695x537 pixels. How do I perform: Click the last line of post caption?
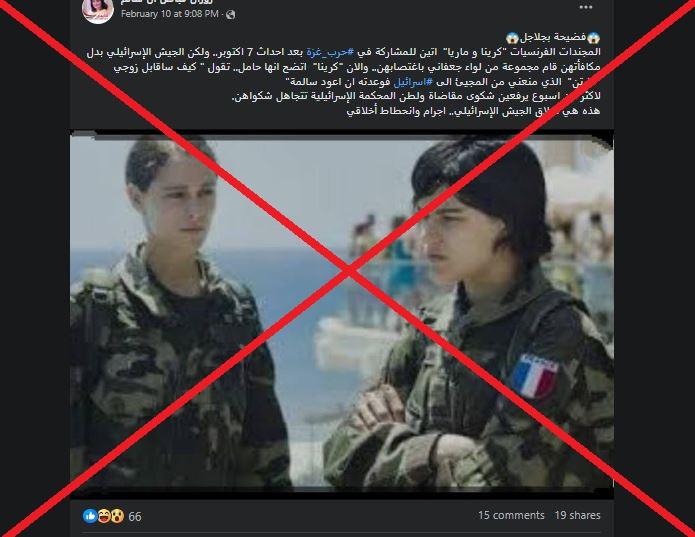[473, 111]
